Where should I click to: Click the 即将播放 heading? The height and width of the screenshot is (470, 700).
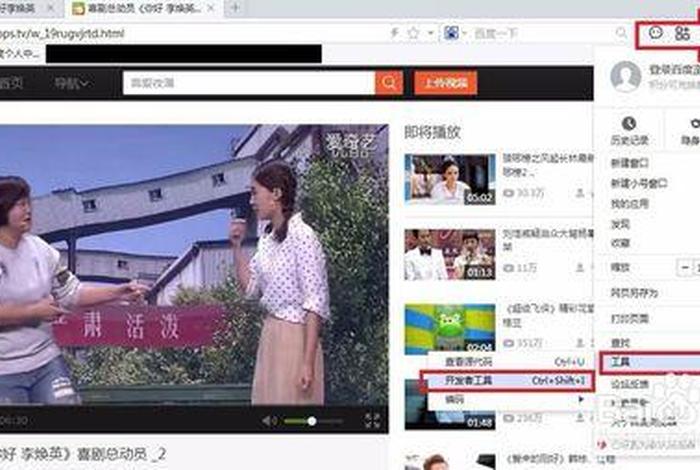432,132
